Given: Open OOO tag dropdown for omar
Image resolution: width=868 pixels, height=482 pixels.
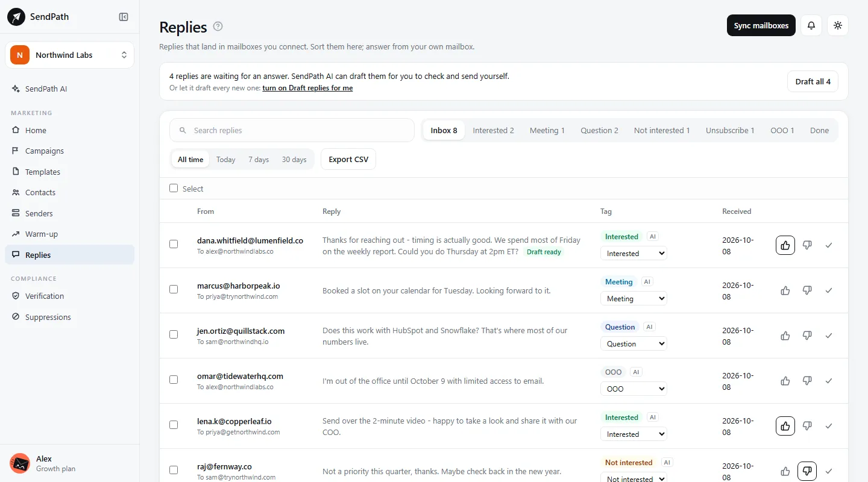Looking at the screenshot, I should [634, 389].
